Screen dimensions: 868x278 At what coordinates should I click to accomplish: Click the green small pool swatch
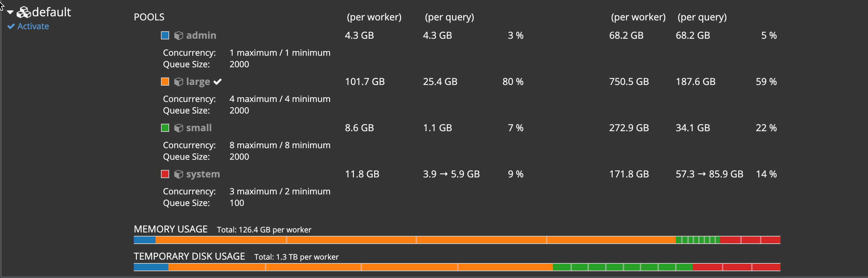click(165, 128)
